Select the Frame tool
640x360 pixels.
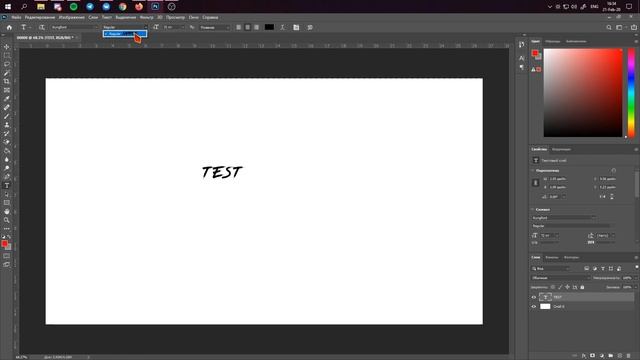tap(7, 90)
